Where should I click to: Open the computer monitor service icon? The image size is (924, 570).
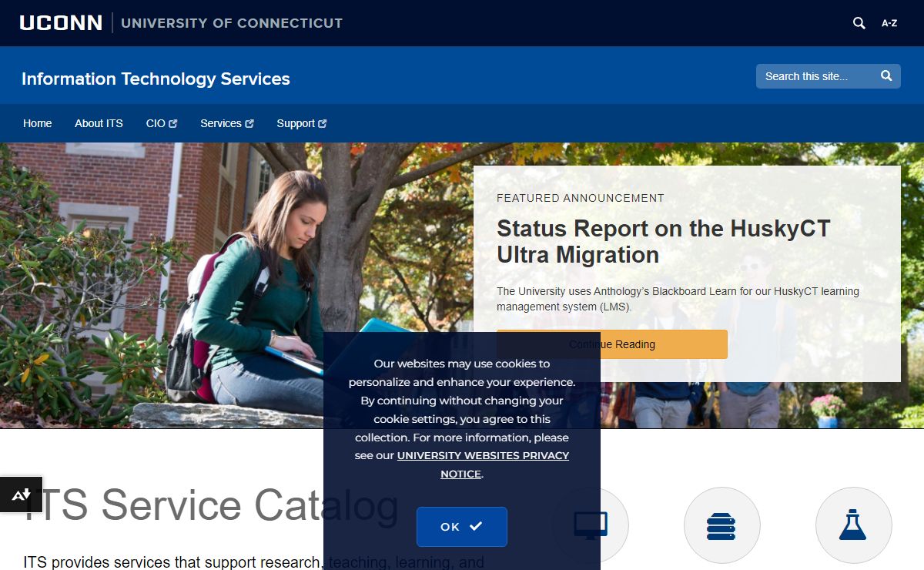pos(591,525)
